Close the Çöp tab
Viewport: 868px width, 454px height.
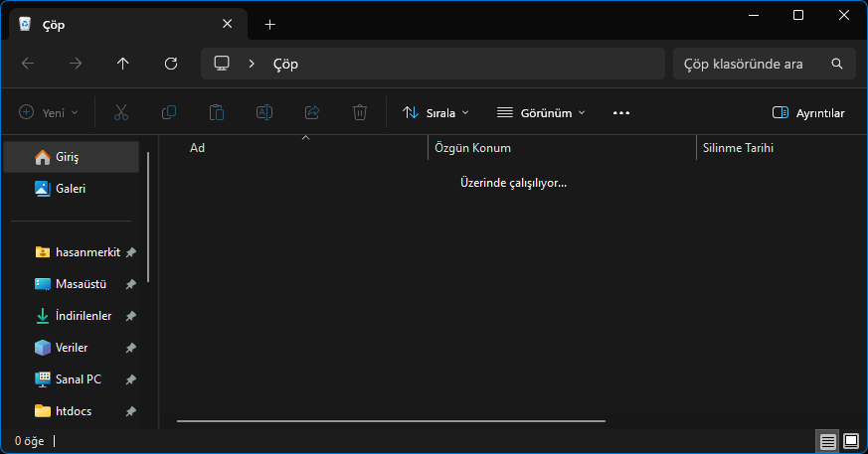227,24
